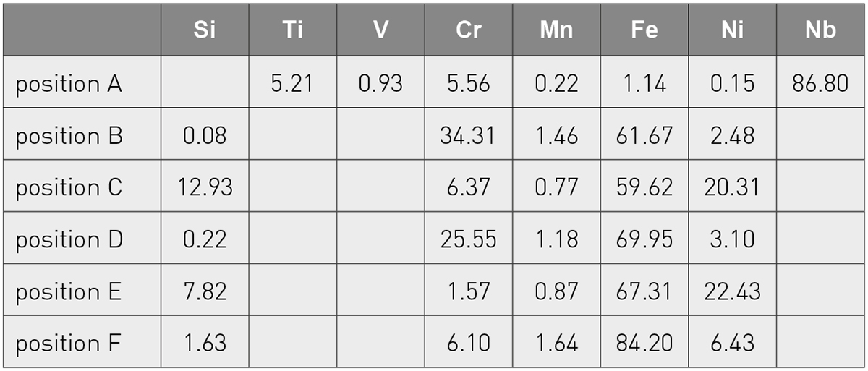868x371 pixels.
Task: Select the cell containing 69.95
Action: (x=644, y=238)
